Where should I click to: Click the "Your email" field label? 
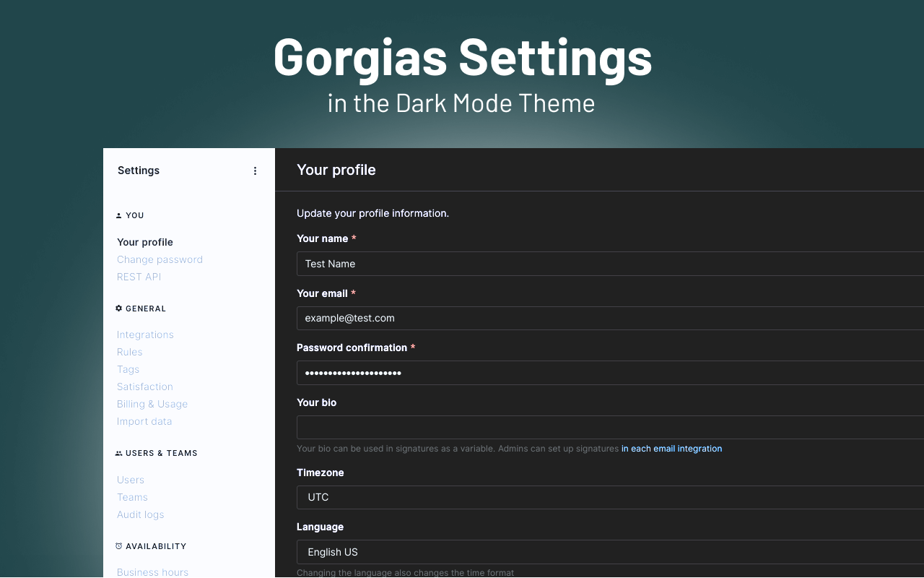pos(323,293)
